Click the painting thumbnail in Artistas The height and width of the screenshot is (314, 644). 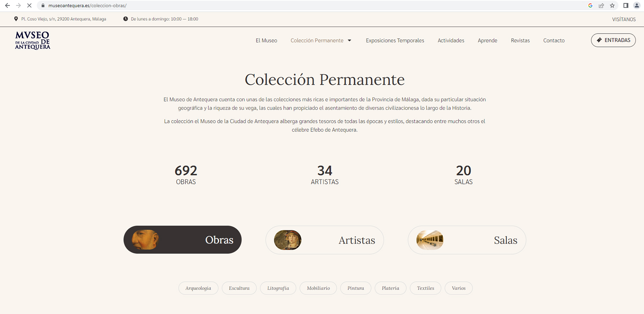click(288, 240)
